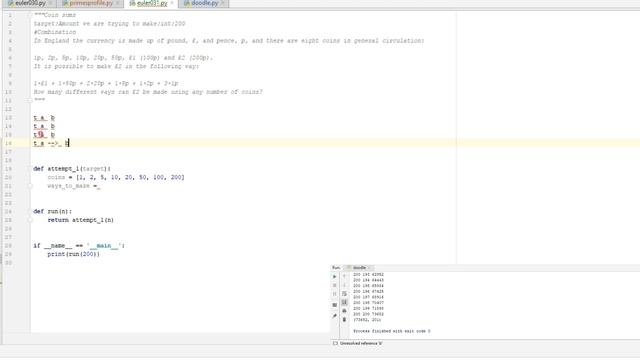640x360 pixels.
Task: Close the primesprofile.py tab
Action: (118, 3)
